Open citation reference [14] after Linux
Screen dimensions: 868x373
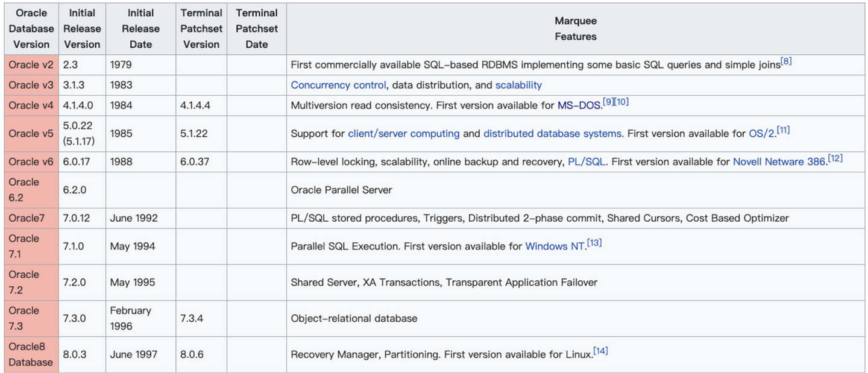(600, 351)
